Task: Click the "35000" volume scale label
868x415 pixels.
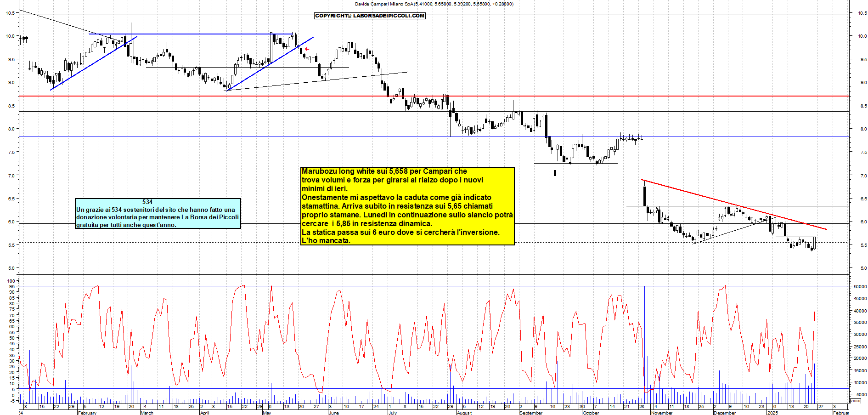Action: point(860,323)
